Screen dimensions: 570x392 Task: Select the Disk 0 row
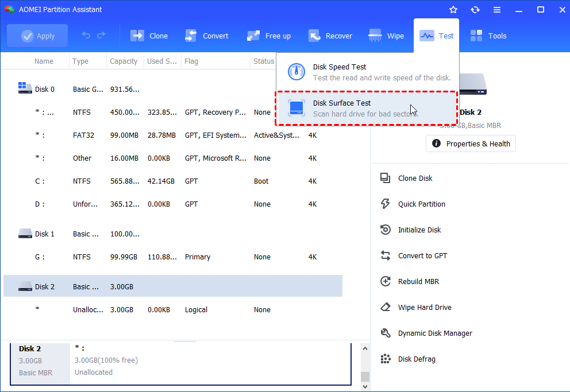point(173,90)
